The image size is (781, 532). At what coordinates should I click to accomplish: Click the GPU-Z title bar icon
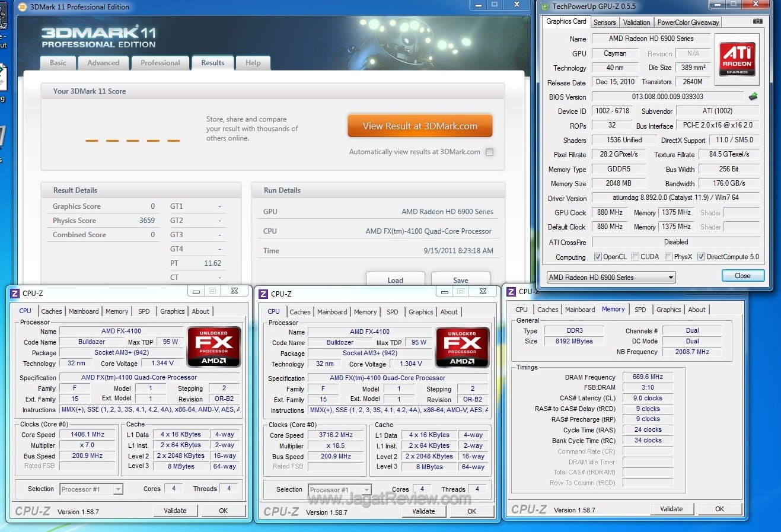click(545, 7)
